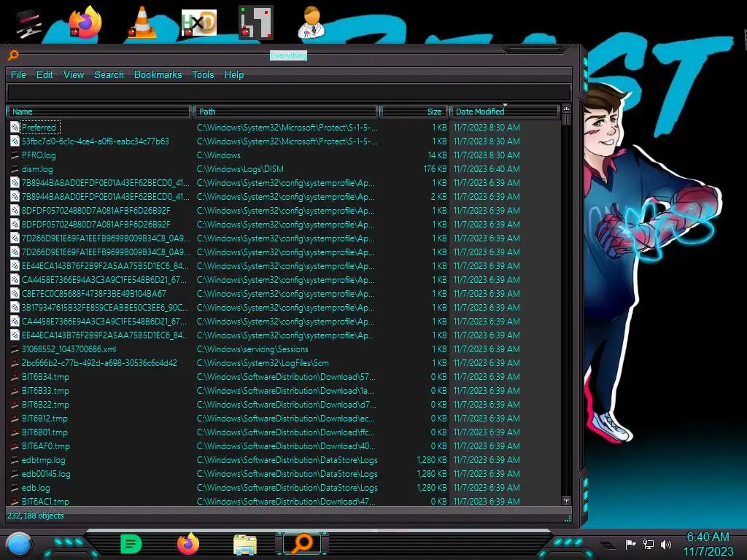Open the View menu

(x=74, y=75)
